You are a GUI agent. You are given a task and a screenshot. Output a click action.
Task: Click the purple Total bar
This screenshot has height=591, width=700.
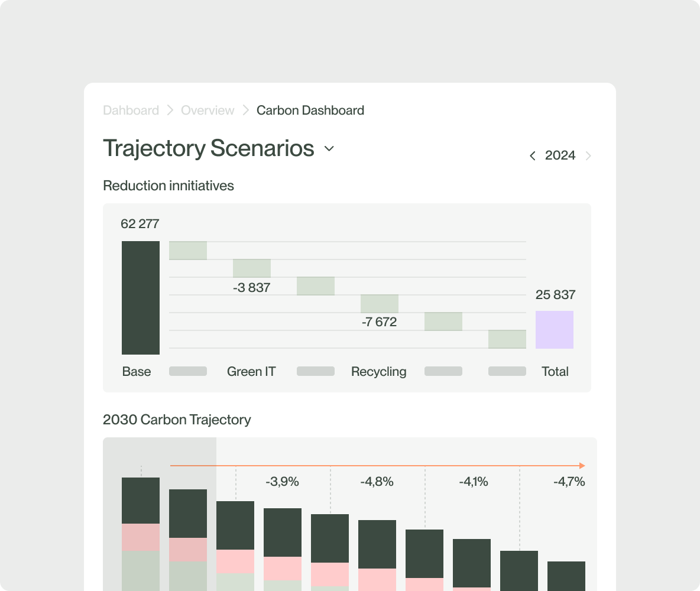(x=555, y=330)
